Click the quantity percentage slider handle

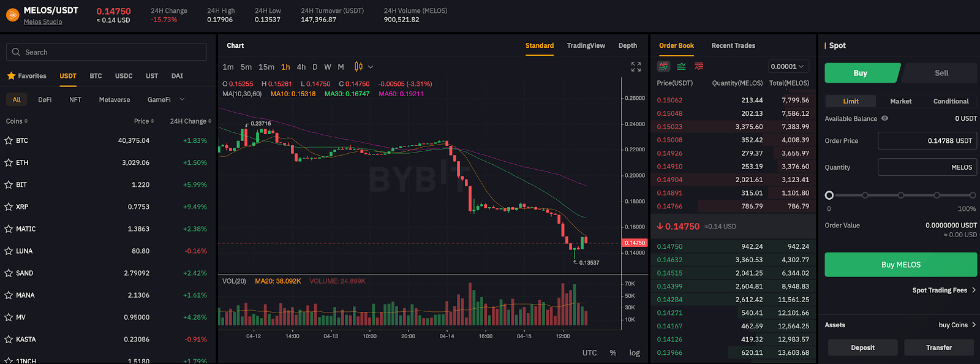(x=829, y=195)
